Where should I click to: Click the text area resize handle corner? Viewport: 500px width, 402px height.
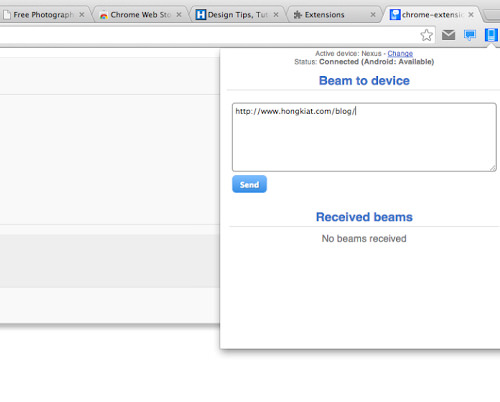493,168
